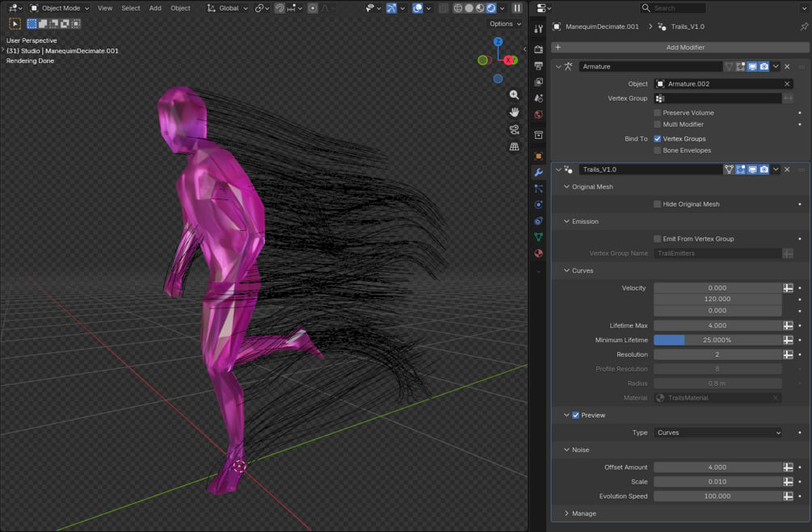
Task: Open the View Layer properties tab
Action: [539, 82]
